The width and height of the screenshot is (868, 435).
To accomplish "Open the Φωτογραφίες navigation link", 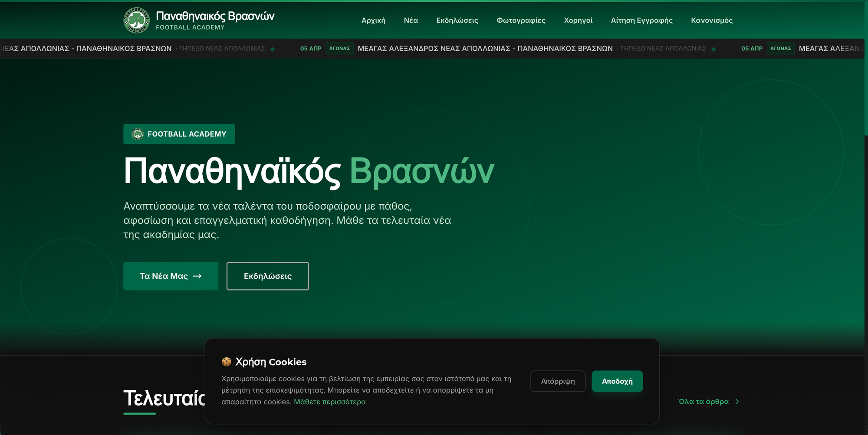I will click(521, 20).
